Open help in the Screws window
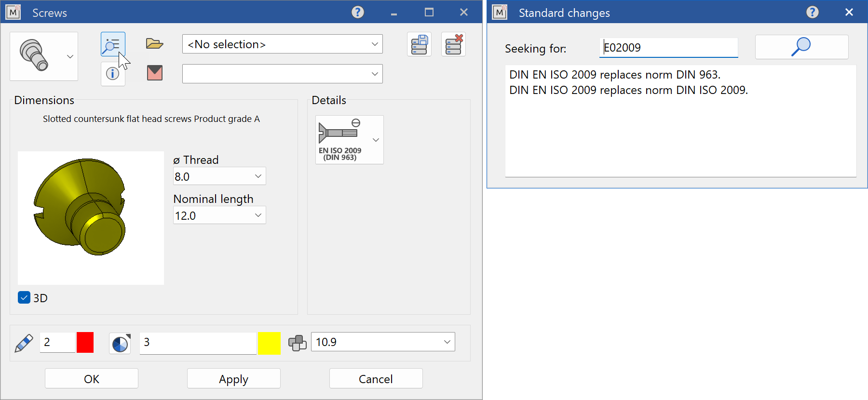 tap(358, 12)
